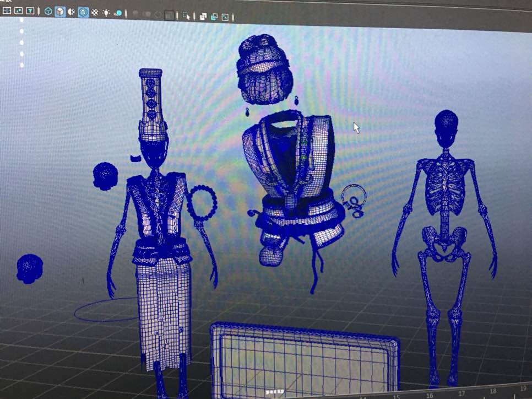Viewport: 532px width, 399px height.
Task: Go to frame 18 on the timeline
Action: click(493, 391)
